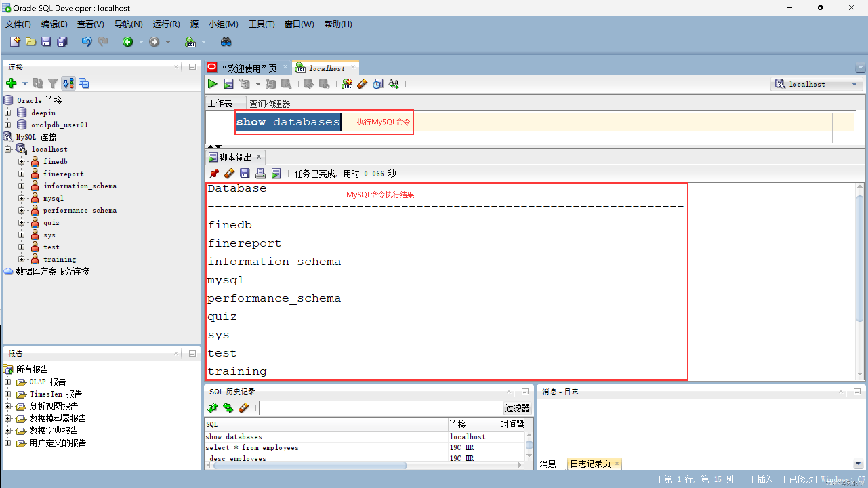Click the green plus new connection icon
The width and height of the screenshot is (868, 488).
tap(12, 83)
